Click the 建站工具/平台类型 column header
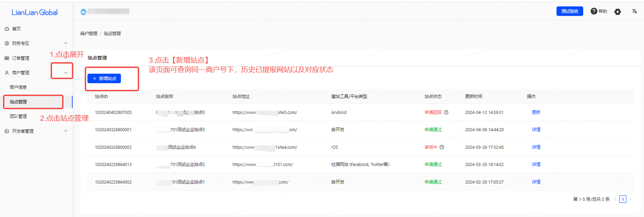 point(349,96)
